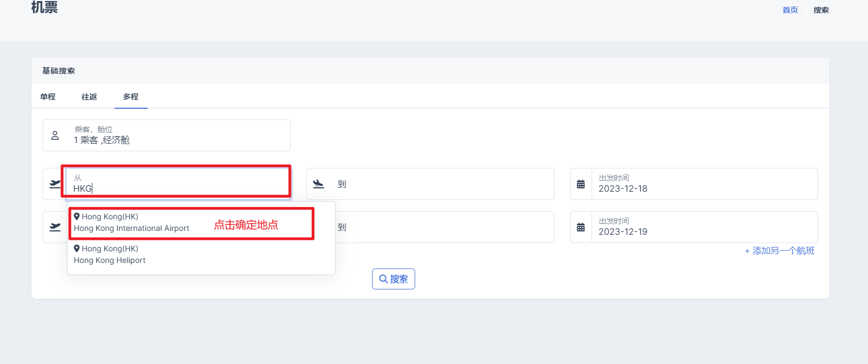This screenshot has width=868, height=364.
Task: Switch to the 单程 one-way tab
Action: pos(48,97)
